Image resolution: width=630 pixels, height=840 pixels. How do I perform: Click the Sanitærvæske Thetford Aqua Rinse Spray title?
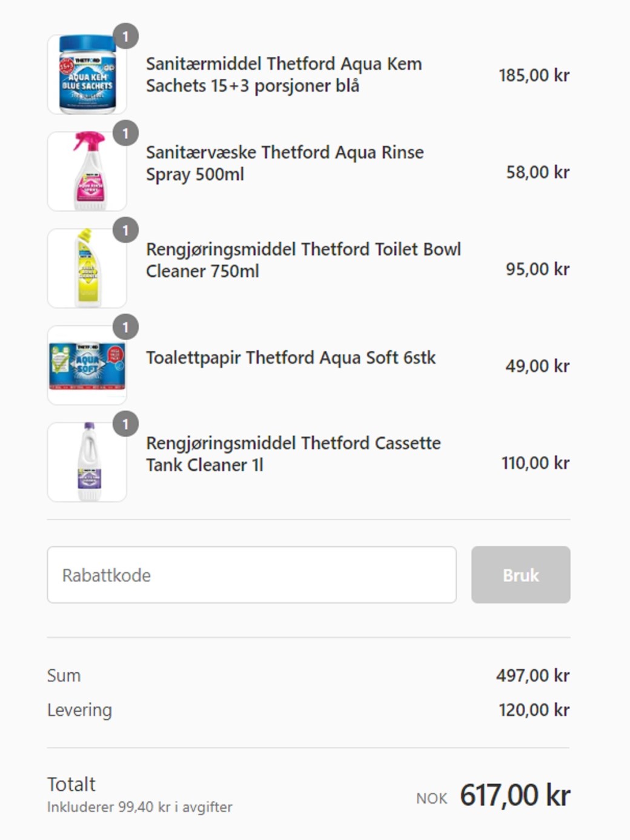click(285, 163)
